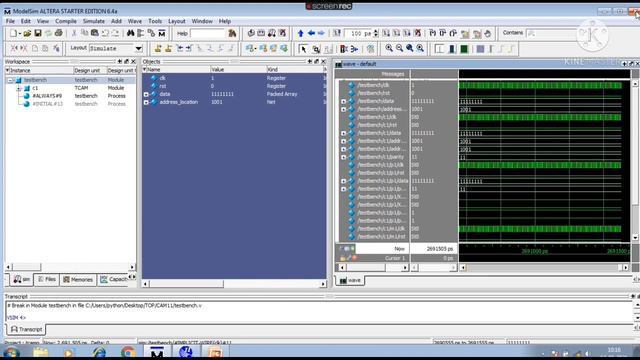
Task: Click the waveform horizontal scrollbar
Action: tap(544, 268)
